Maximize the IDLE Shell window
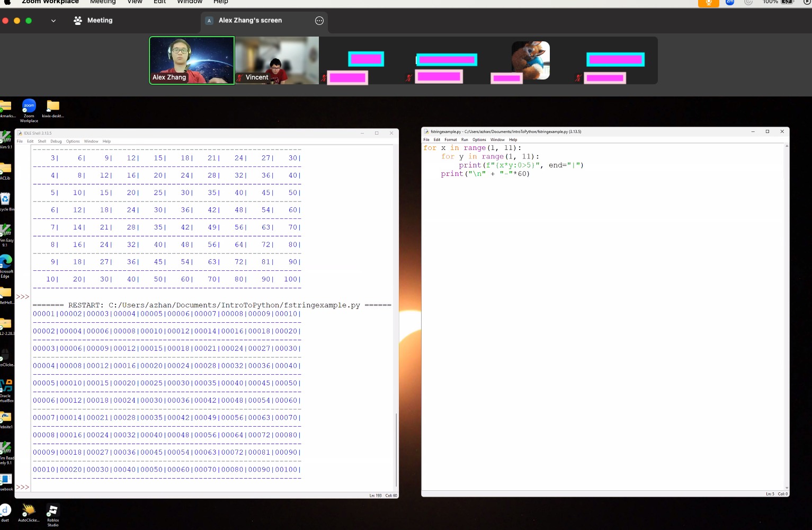Image resolution: width=812 pixels, height=530 pixels. 377,133
